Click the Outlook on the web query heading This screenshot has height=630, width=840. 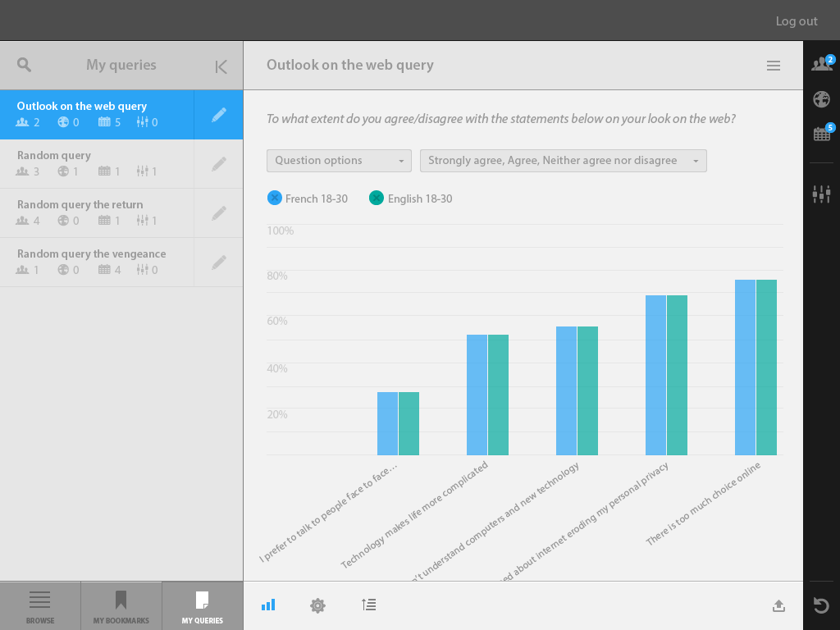click(350, 65)
